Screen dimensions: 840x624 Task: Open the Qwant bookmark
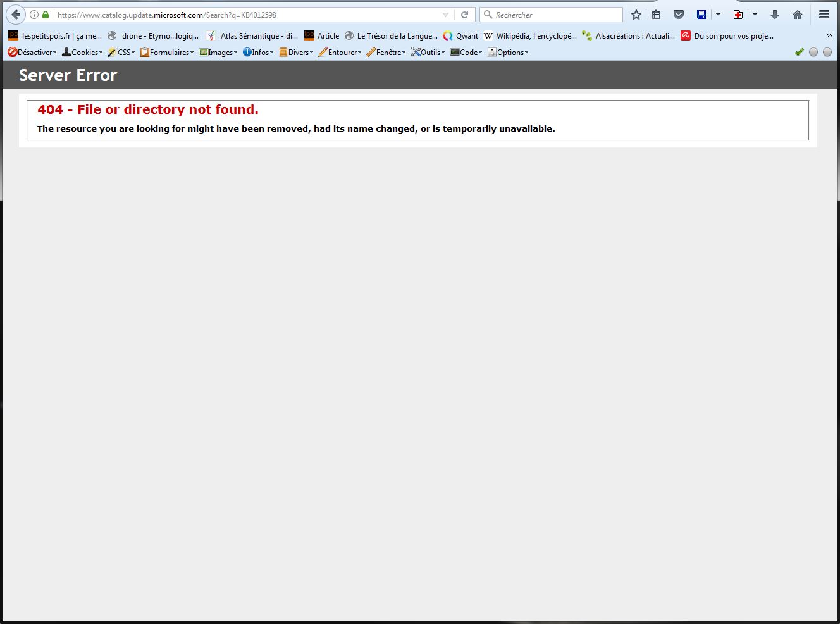click(460, 36)
